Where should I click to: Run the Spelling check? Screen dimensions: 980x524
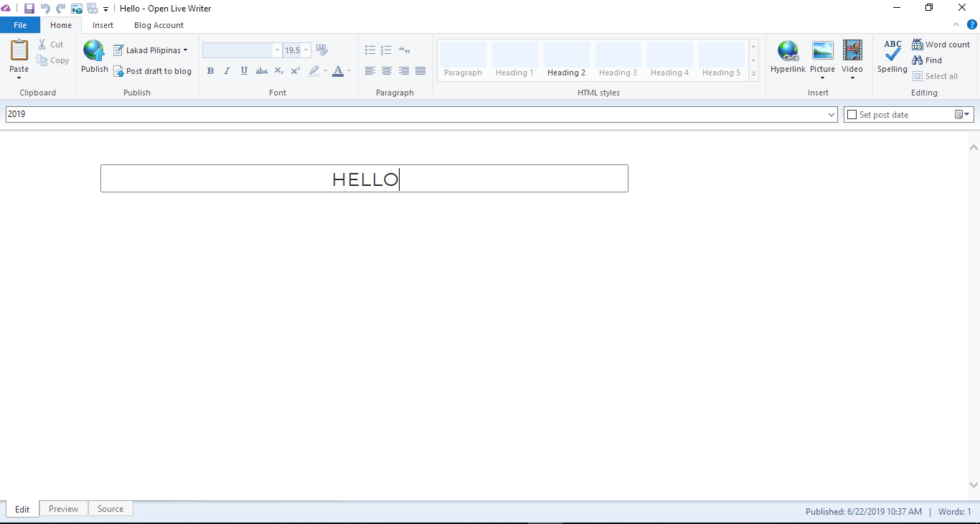point(892,57)
